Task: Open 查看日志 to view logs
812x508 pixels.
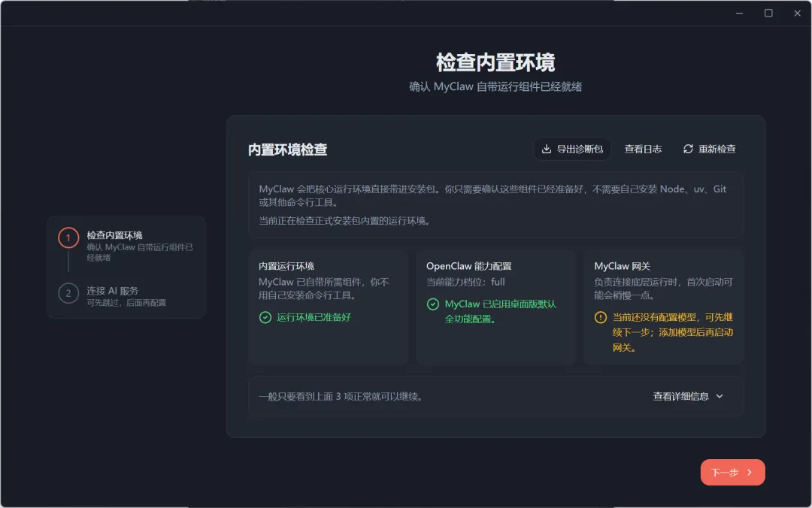Action: [x=643, y=149]
